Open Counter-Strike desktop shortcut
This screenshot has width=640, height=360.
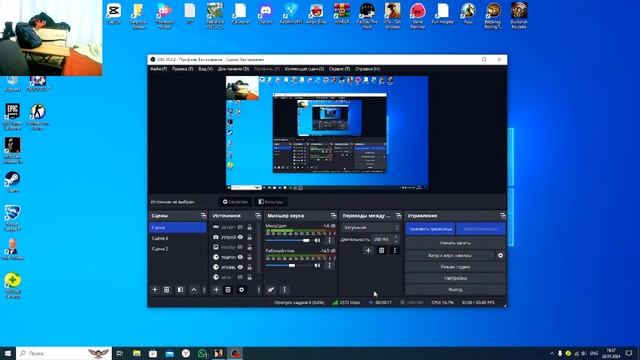pyautogui.click(x=38, y=117)
